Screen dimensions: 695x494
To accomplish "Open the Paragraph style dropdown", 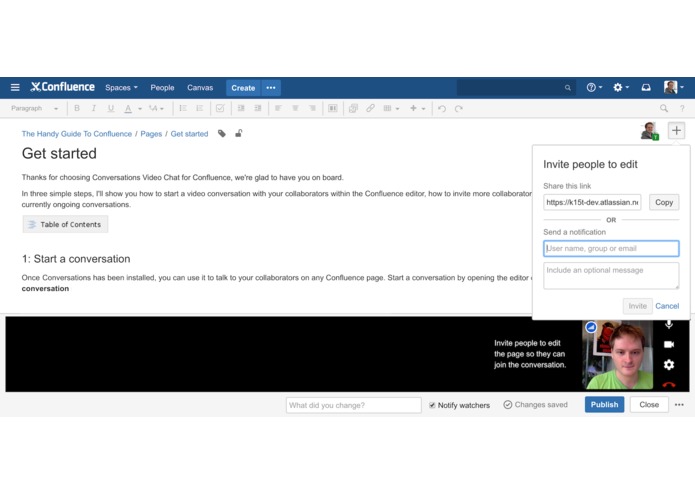I will (x=35, y=108).
